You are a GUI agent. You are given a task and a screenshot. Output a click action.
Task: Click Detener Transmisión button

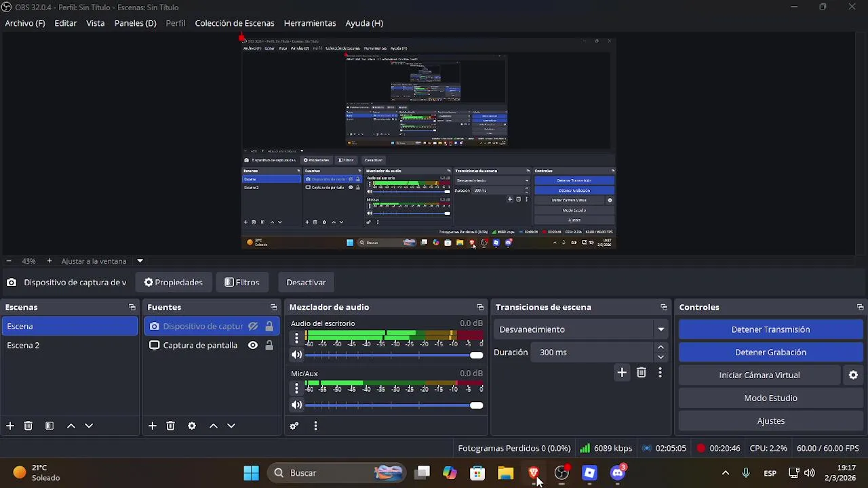click(770, 329)
